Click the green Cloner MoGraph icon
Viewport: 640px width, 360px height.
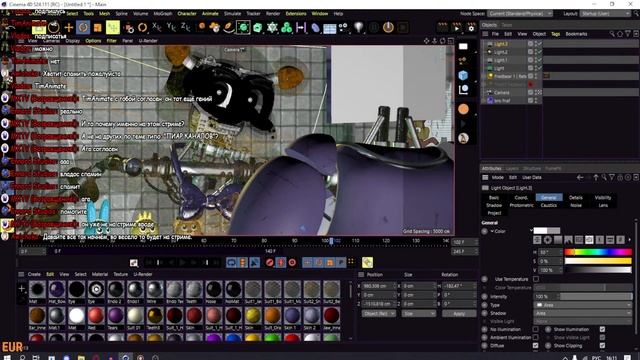pos(287,27)
